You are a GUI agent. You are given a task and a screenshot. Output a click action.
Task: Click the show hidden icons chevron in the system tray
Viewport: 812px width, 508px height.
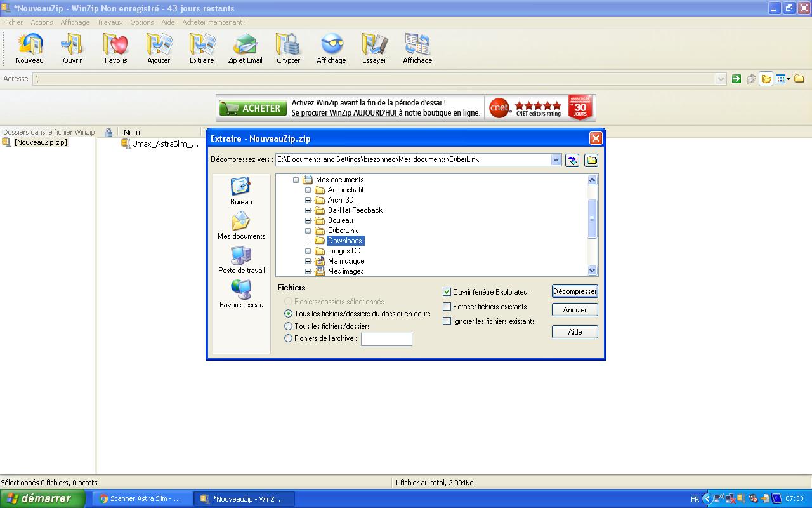(x=707, y=498)
